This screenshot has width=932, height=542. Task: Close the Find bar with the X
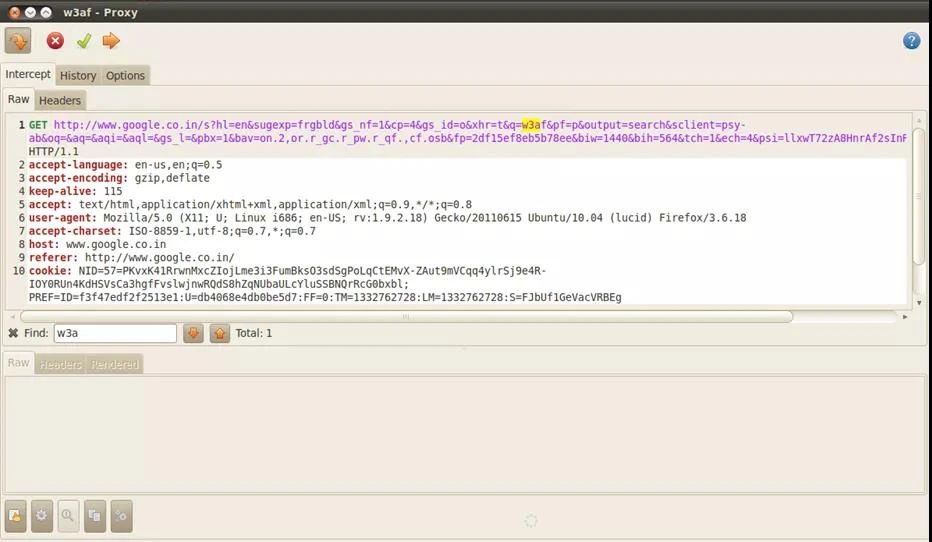[x=13, y=333]
